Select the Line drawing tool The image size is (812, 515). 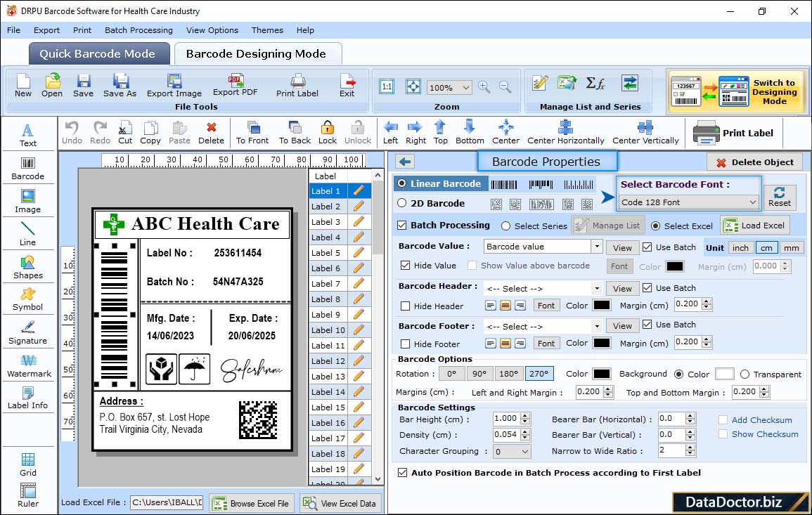pyautogui.click(x=28, y=235)
